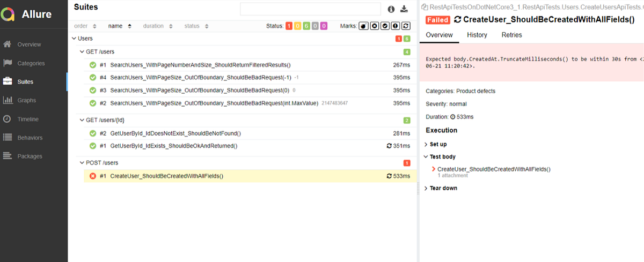Toggle the retries mark filter
644x262 pixels.
(x=406, y=26)
